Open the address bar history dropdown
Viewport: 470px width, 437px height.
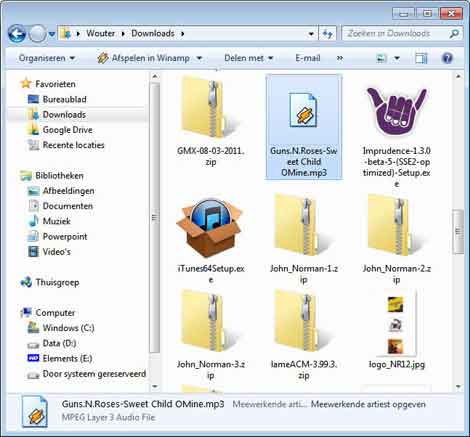click(x=311, y=34)
